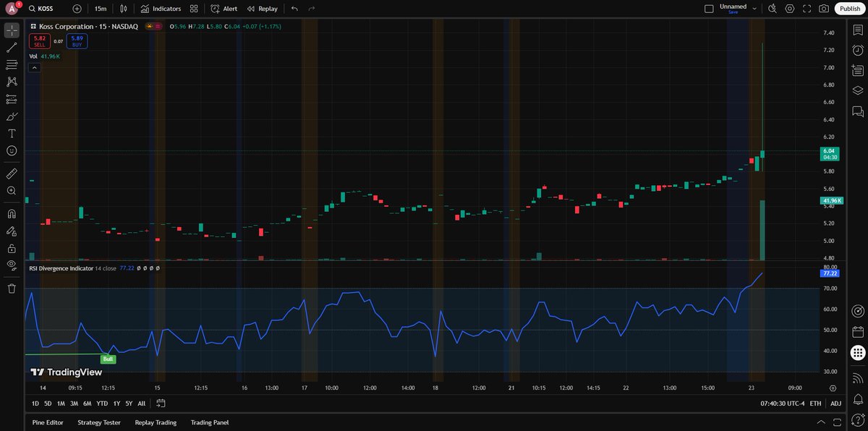Select the brush drawing tool

pos(12,116)
